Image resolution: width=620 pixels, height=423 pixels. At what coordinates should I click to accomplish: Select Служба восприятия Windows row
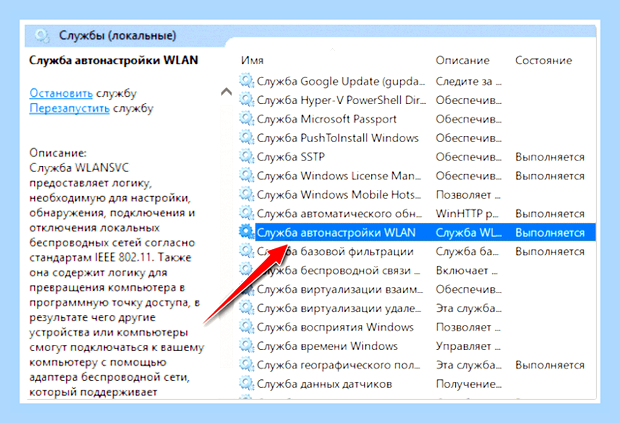(417, 327)
